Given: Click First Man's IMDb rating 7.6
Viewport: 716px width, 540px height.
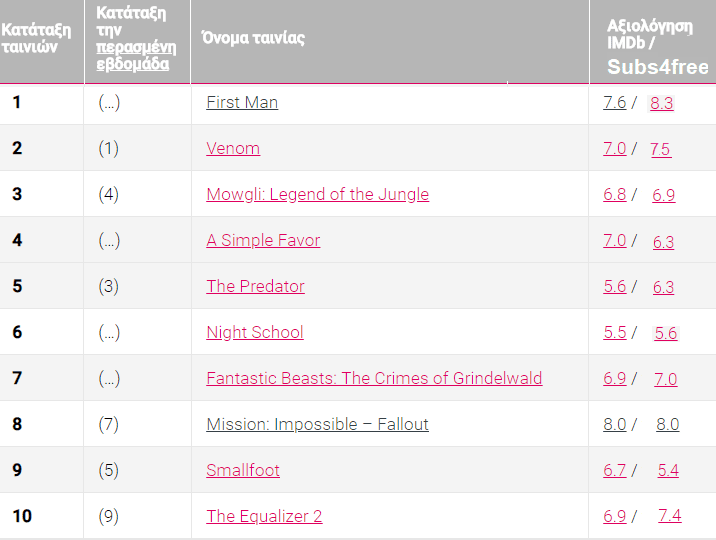Looking at the screenshot, I should coord(615,102).
